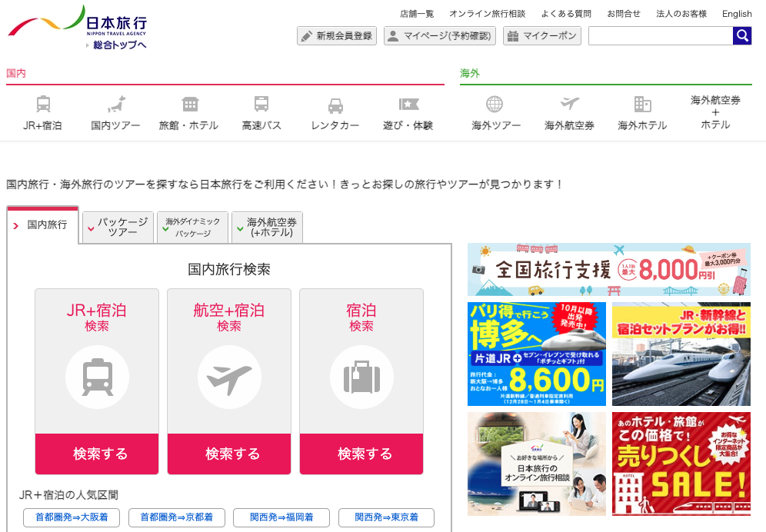Open マイページ(予約確認)
This screenshot has width=766, height=532.
(x=439, y=36)
